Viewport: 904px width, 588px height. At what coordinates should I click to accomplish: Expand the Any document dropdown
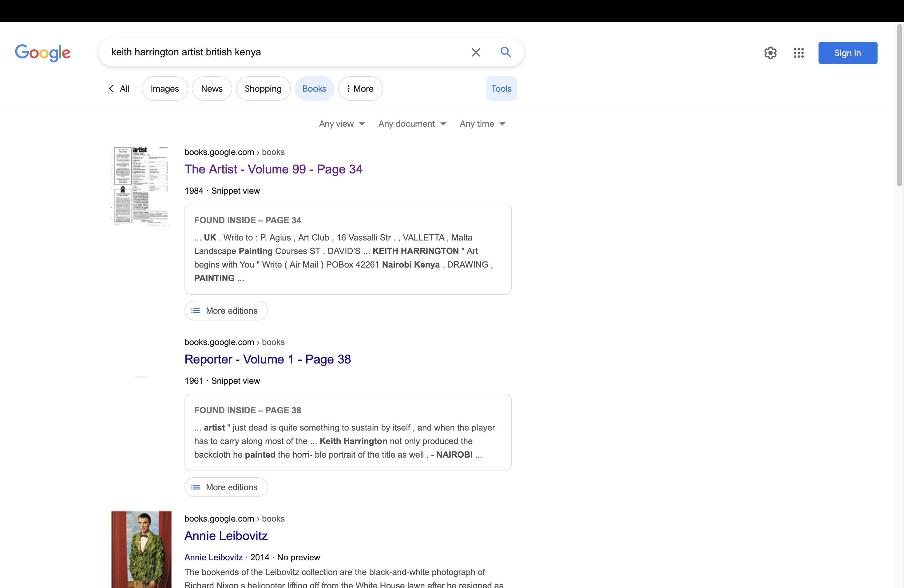coord(412,124)
